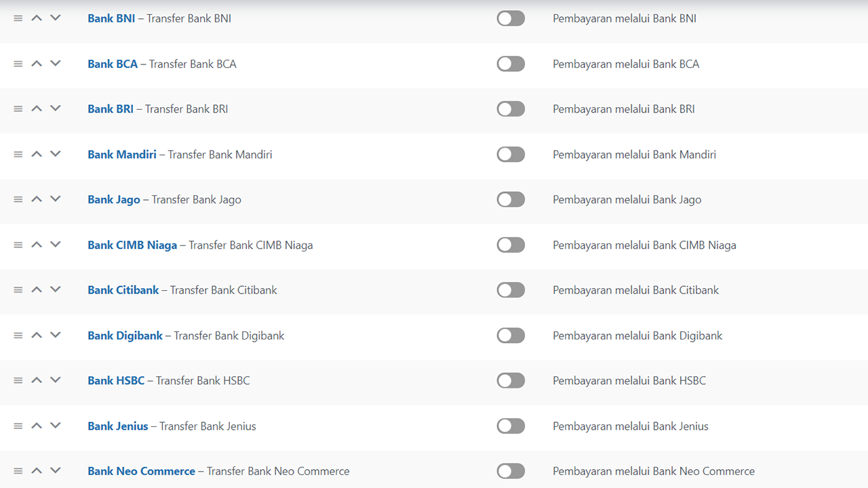This screenshot has height=488, width=868.
Task: Toggle on Bank Jenius payment method
Action: [x=511, y=426]
